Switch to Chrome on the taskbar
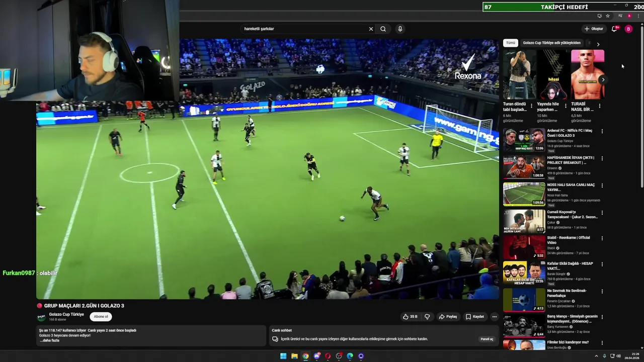Screen dimensions: 644x362 pyautogui.click(x=305, y=356)
